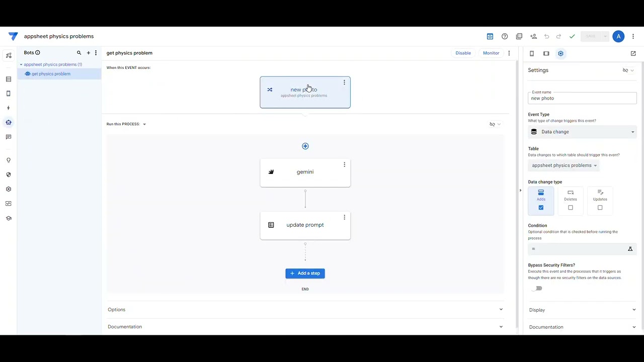Switch to tablet preview icon
644x362 pixels.
(x=546, y=53)
